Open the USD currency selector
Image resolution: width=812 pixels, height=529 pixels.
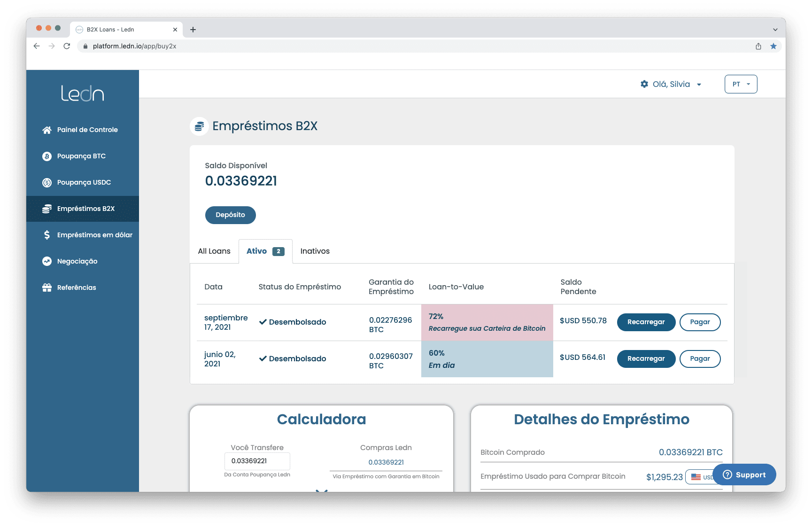pyautogui.click(x=701, y=477)
